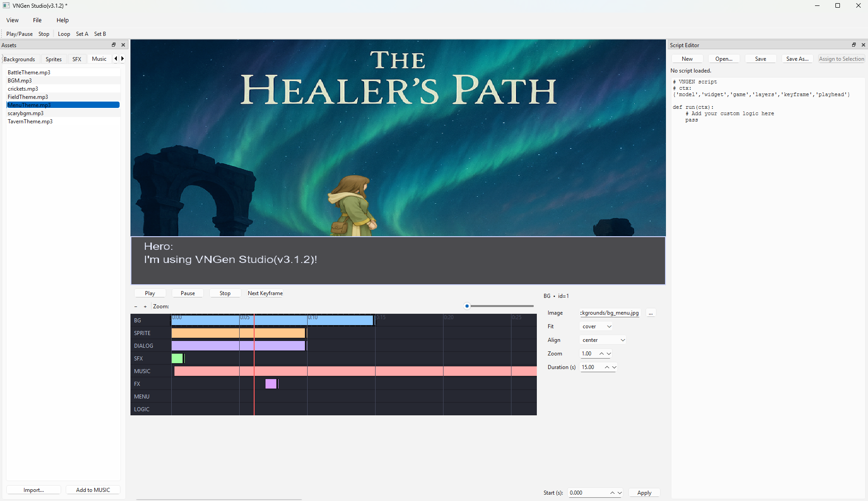Screen dimensions: 868x501
Task: Select the violet FX clip
Action: [x=271, y=384]
